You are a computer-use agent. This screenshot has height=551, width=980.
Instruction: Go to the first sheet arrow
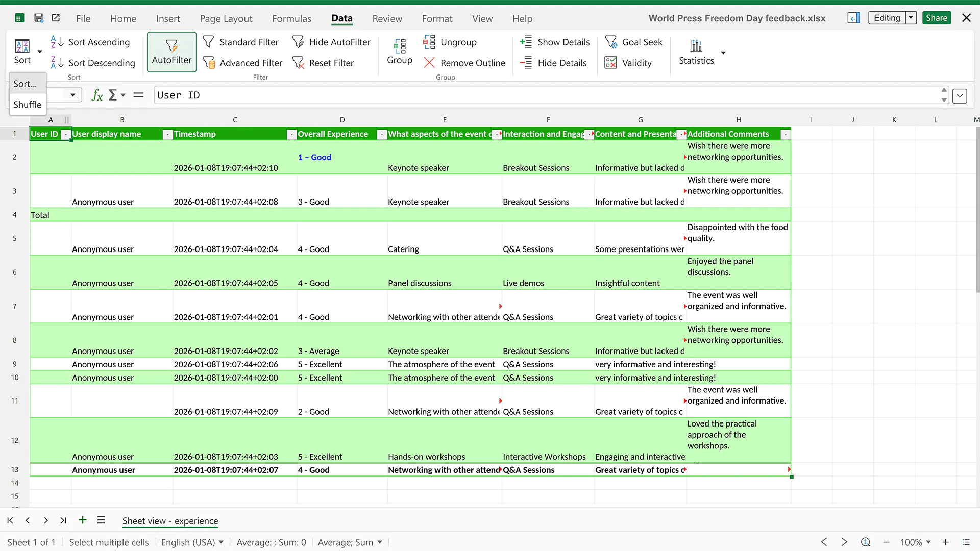click(x=10, y=520)
